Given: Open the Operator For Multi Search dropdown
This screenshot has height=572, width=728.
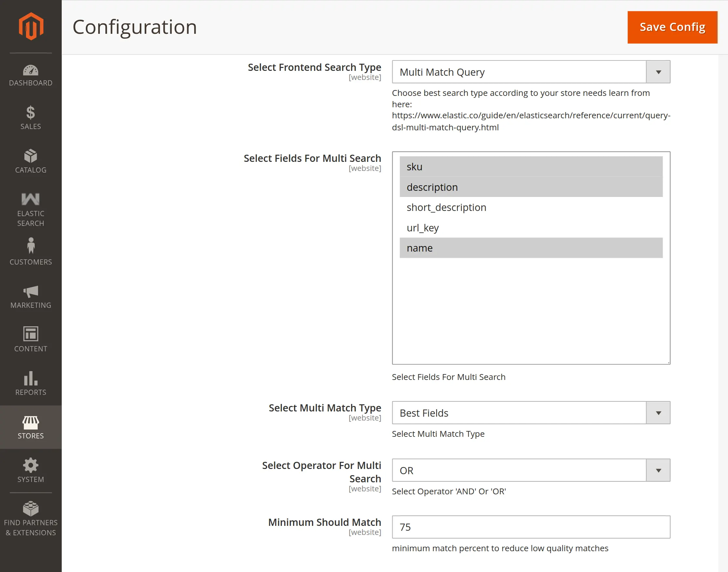Looking at the screenshot, I should [x=531, y=470].
